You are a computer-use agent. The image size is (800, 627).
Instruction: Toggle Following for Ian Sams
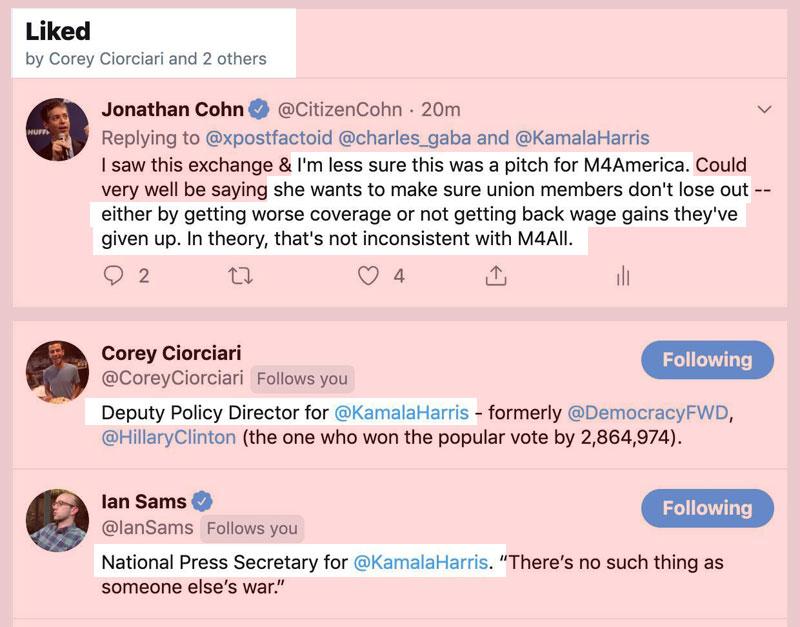[707, 508]
